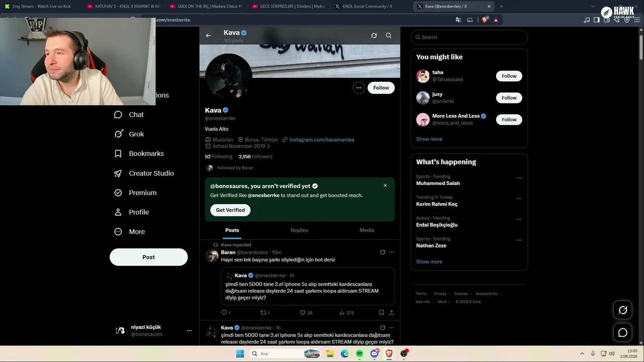Follow the suggested account juxy

click(509, 98)
